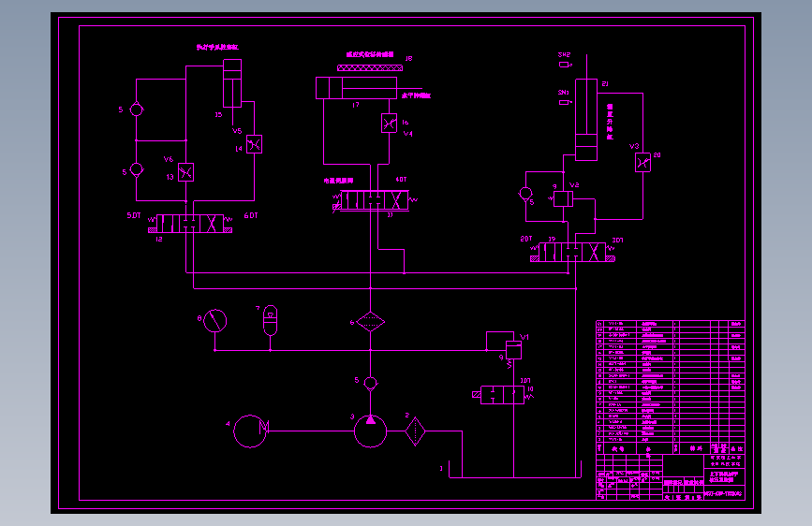Select directional valve 12 between 5DT and 6DT
Image resolution: width=812 pixels, height=526 pixels.
tap(190, 225)
